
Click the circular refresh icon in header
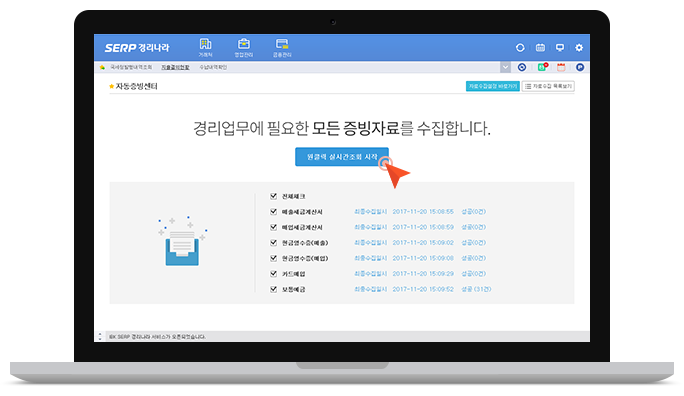[x=520, y=48]
